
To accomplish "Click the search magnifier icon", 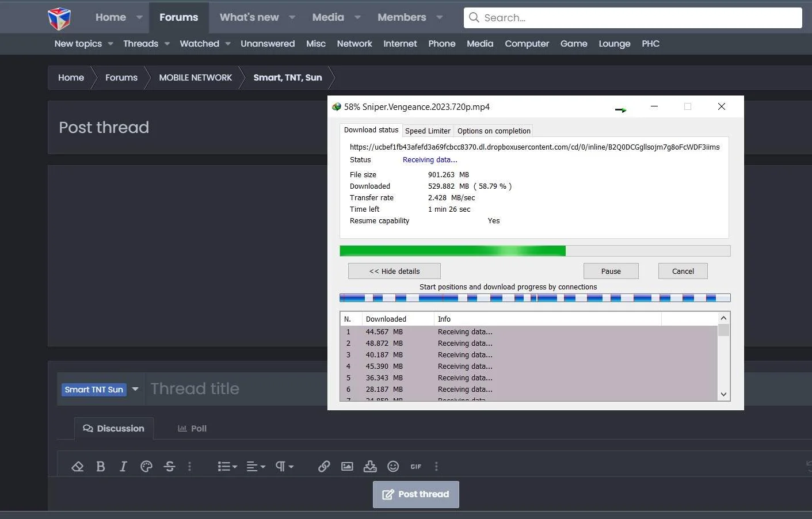I will [x=474, y=17].
